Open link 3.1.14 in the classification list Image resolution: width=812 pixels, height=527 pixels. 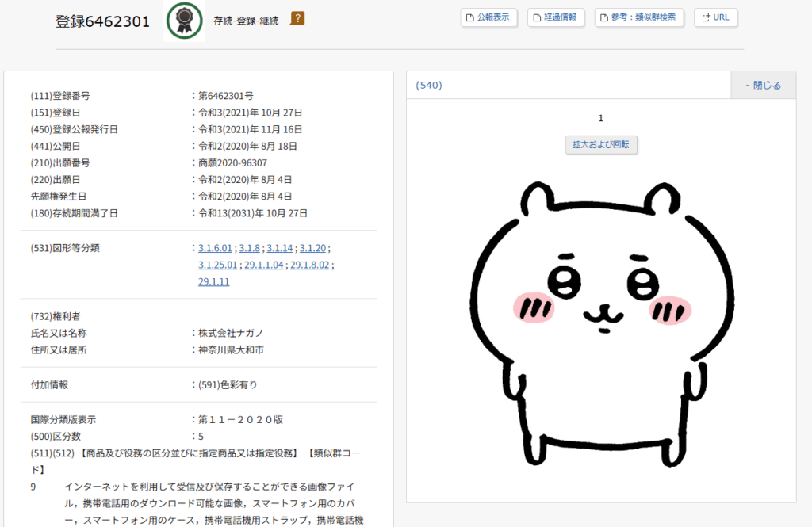[x=279, y=247]
